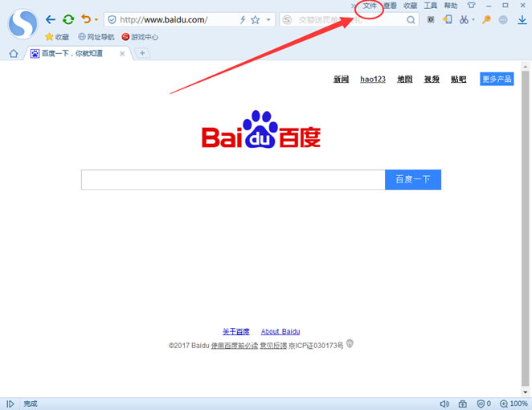Minimize the browser window
Screen dimensions: 532x410
(x=489, y=6)
